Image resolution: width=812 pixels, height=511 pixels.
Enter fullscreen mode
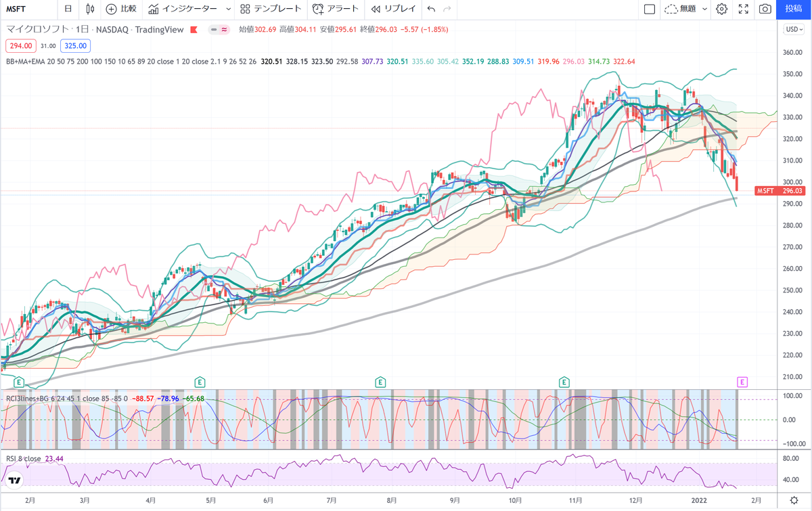point(743,9)
